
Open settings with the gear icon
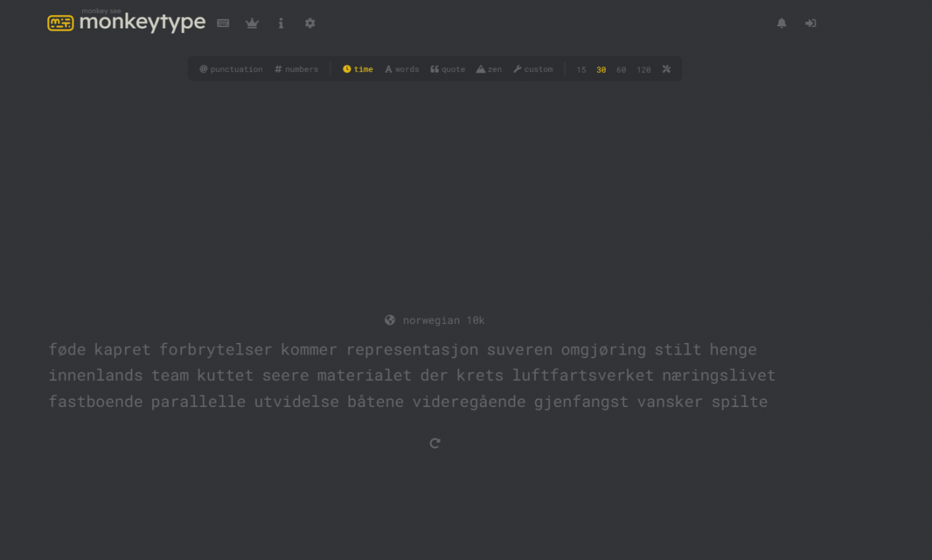[309, 23]
